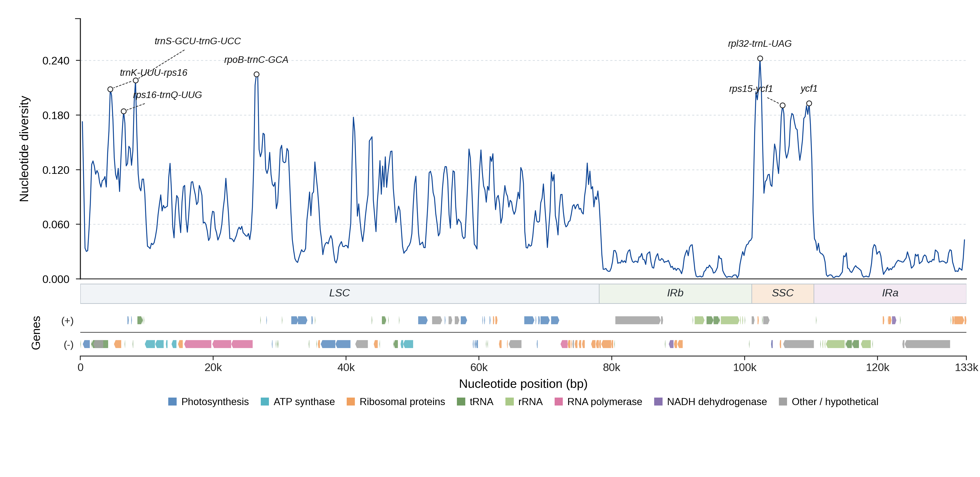This screenshot has height=477, width=980.
Task: Click the 'rps16-trnQ-UUG' annotation label
Action: pos(168,95)
